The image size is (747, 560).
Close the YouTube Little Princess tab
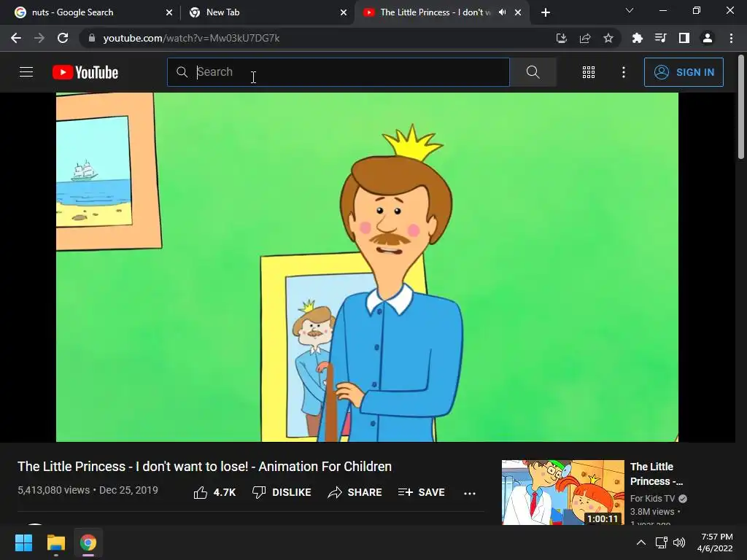pos(518,12)
